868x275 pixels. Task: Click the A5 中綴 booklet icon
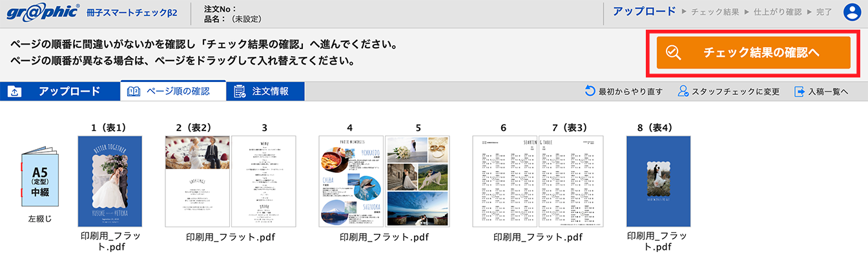click(39, 178)
